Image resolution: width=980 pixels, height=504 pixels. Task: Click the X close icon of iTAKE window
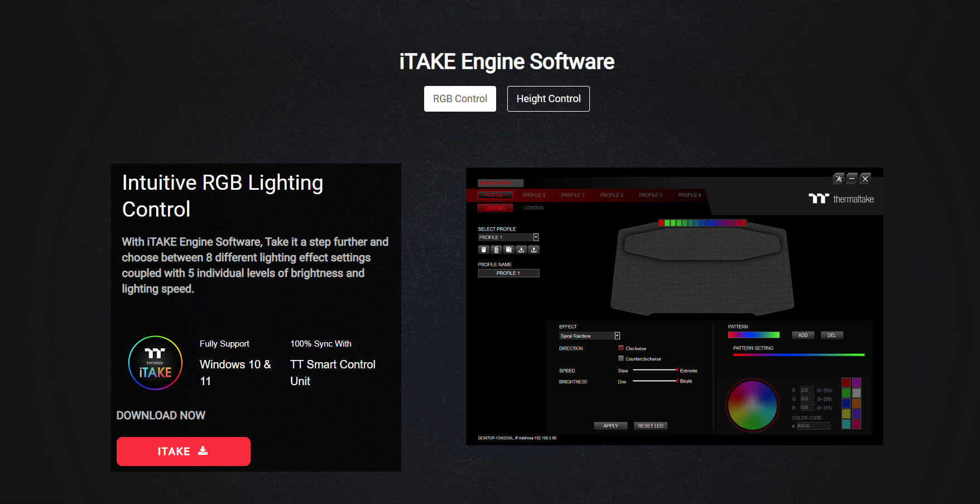click(x=865, y=179)
